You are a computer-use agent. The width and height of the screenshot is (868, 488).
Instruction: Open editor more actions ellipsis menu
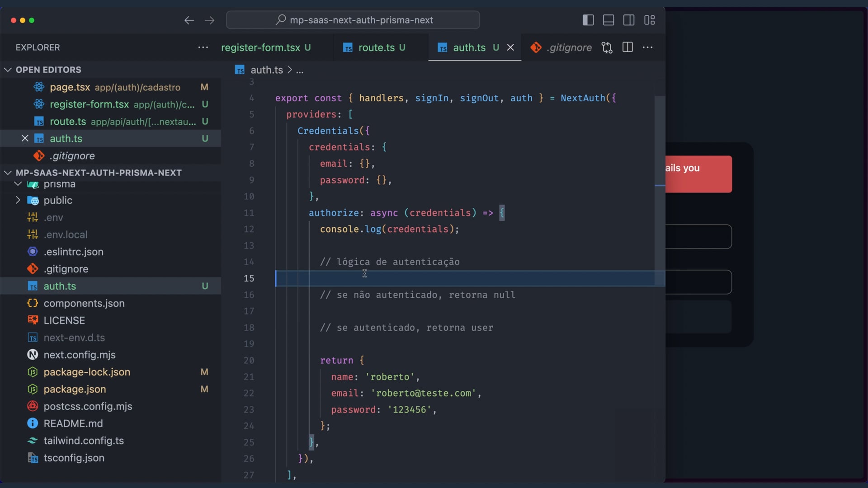point(648,47)
